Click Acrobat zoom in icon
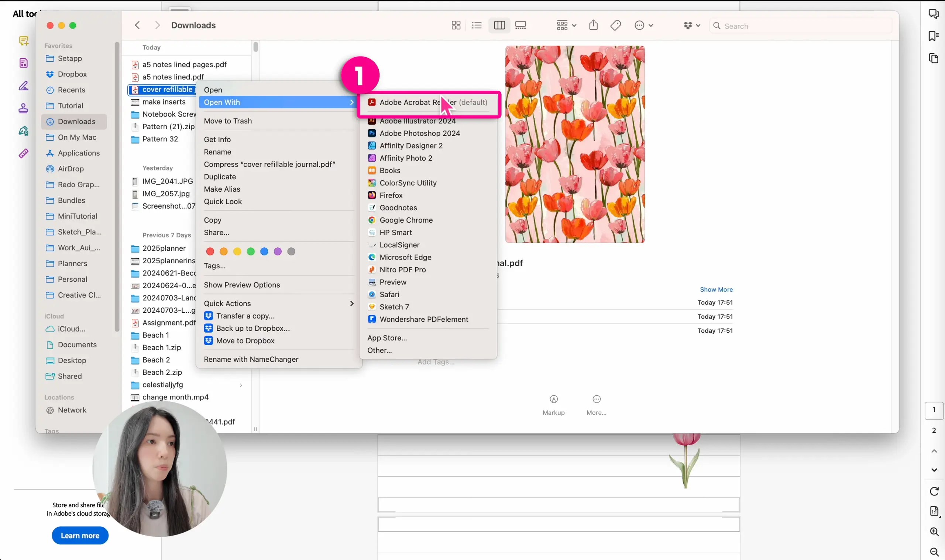Image resolution: width=945 pixels, height=560 pixels. (934, 531)
